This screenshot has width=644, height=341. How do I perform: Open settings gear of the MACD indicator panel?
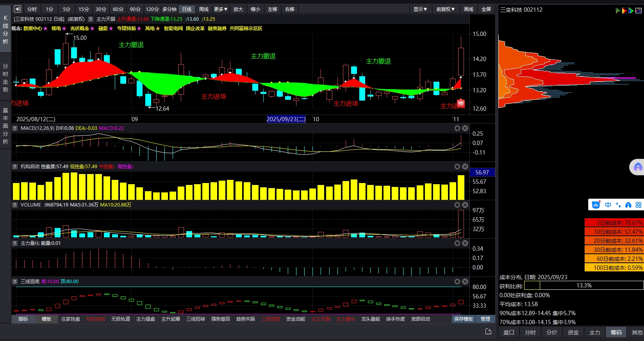click(x=457, y=128)
